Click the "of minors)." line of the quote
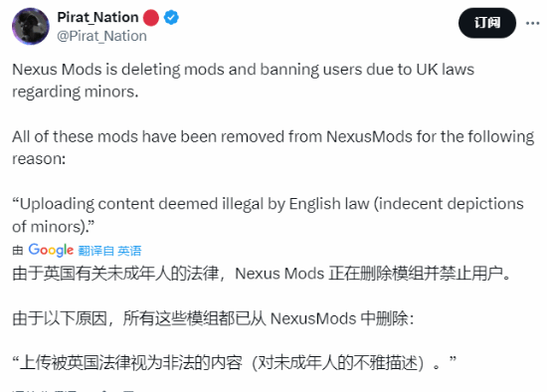The width and height of the screenshot is (547, 392). point(54,227)
